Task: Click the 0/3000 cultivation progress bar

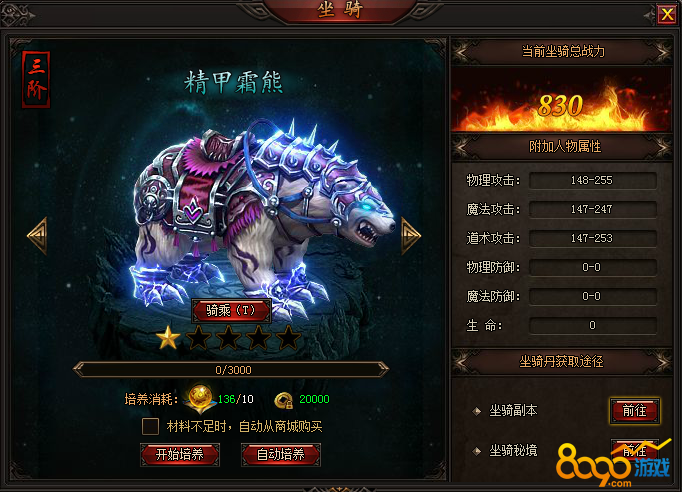Action: pyautogui.click(x=231, y=370)
